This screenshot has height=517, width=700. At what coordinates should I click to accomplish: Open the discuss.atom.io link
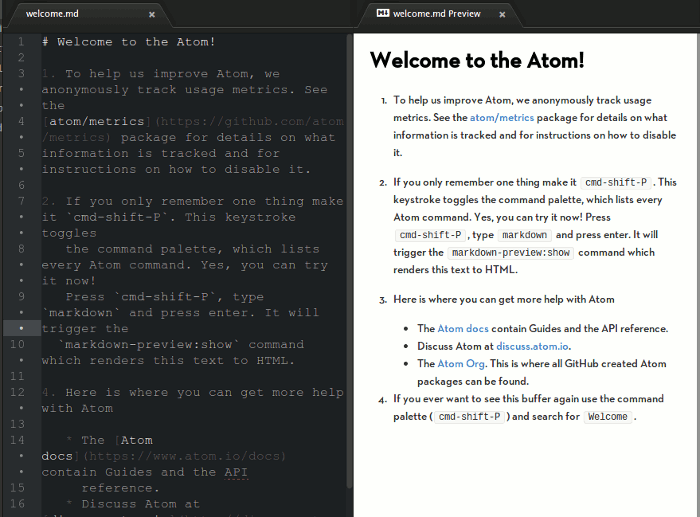click(533, 346)
